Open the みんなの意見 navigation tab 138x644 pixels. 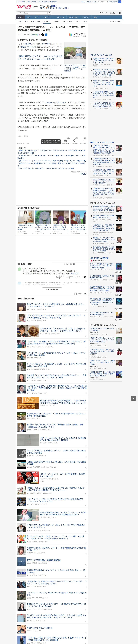[73, 17]
